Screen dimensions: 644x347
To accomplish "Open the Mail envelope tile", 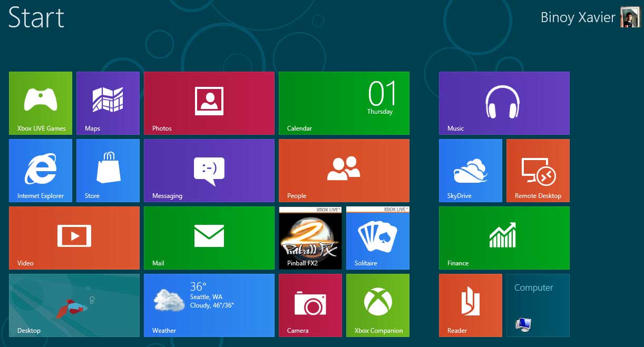I will click(209, 238).
